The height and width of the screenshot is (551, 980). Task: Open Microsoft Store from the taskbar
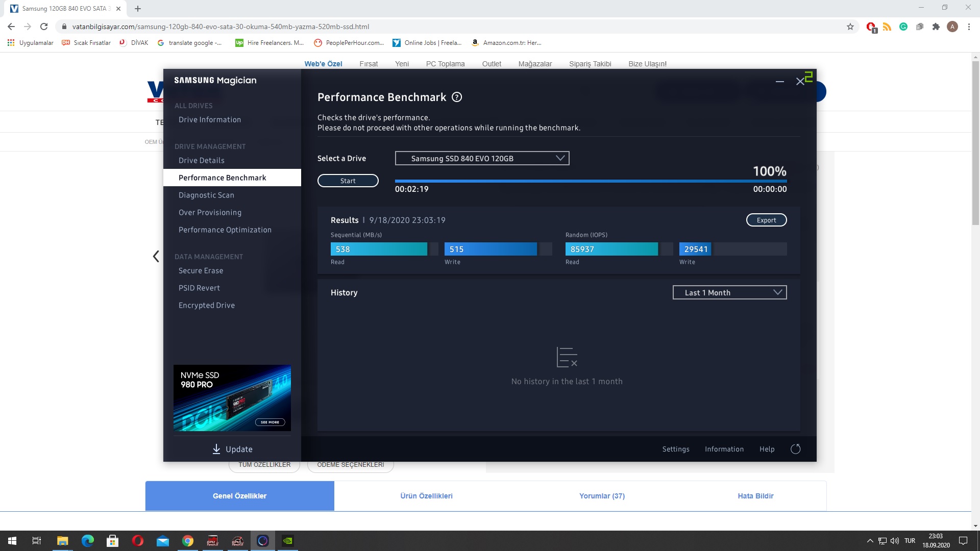pyautogui.click(x=112, y=541)
